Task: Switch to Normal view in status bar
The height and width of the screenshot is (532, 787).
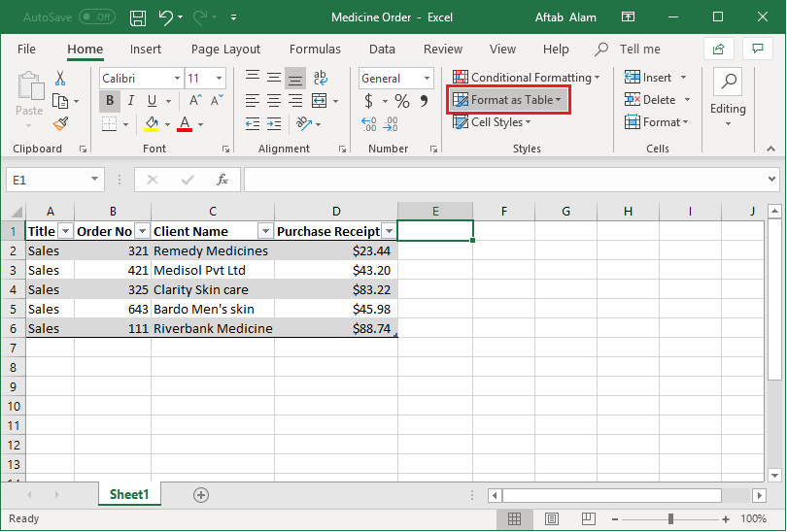Action: click(x=514, y=519)
